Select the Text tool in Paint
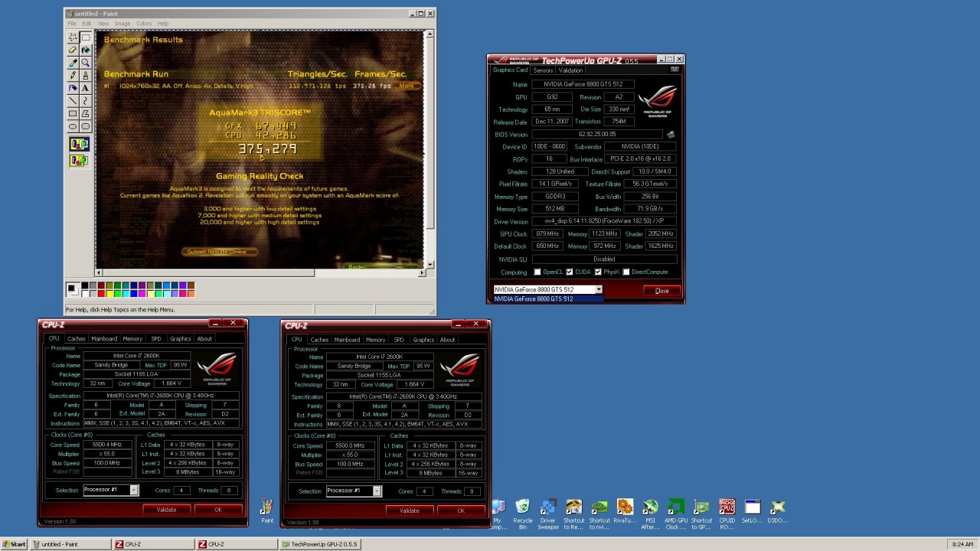Image resolution: width=980 pixels, height=551 pixels. click(85, 88)
